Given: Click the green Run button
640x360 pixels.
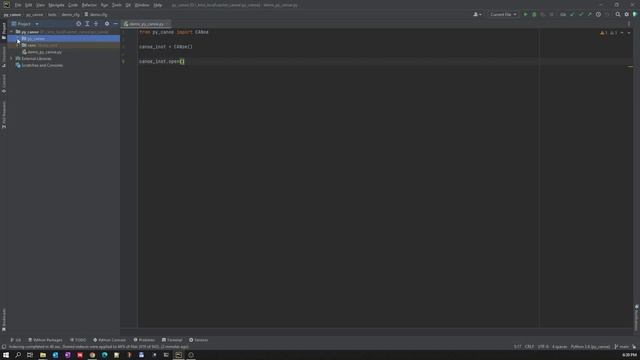Looking at the screenshot, I should 526,14.
